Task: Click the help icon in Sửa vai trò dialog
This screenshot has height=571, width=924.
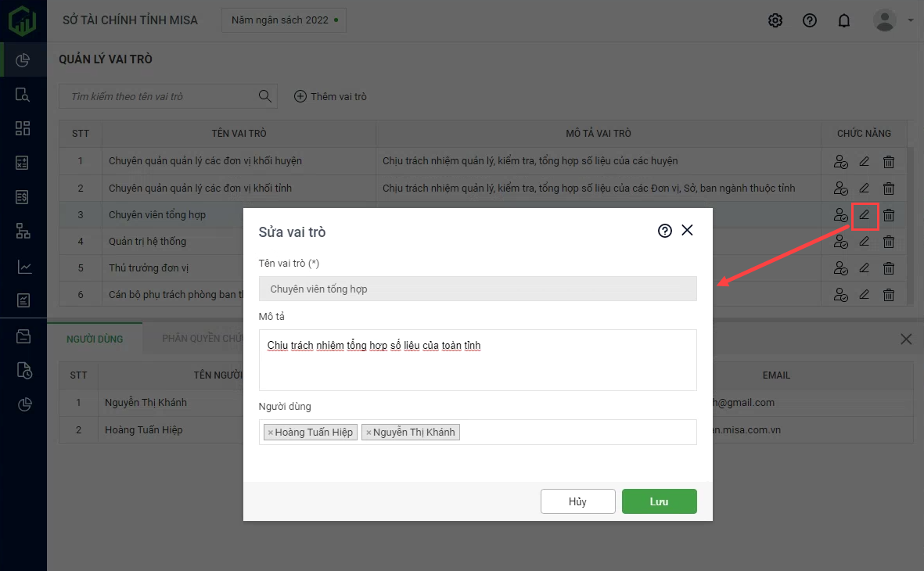Action: tap(665, 231)
